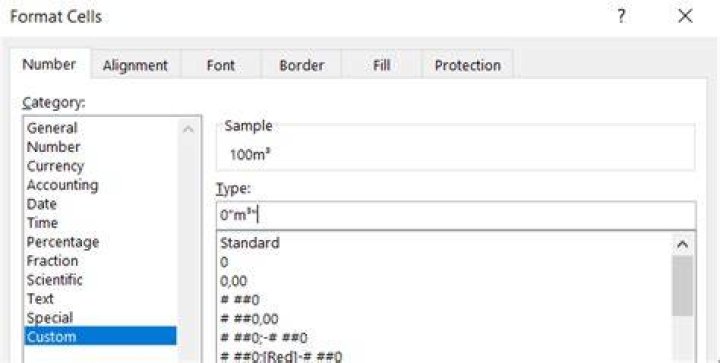Screen dimensions: 720x363
Task: Go to the Border tab
Action: click(301, 65)
